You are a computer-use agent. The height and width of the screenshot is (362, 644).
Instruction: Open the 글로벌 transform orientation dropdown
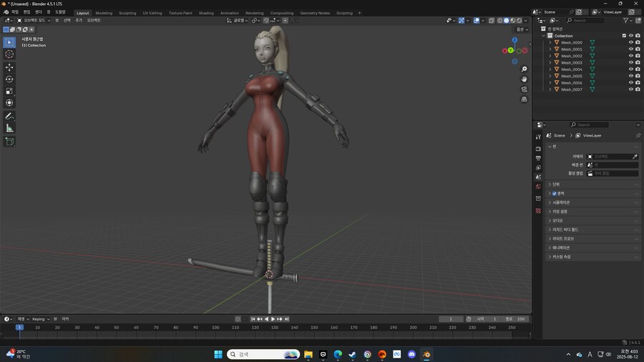coord(238,20)
